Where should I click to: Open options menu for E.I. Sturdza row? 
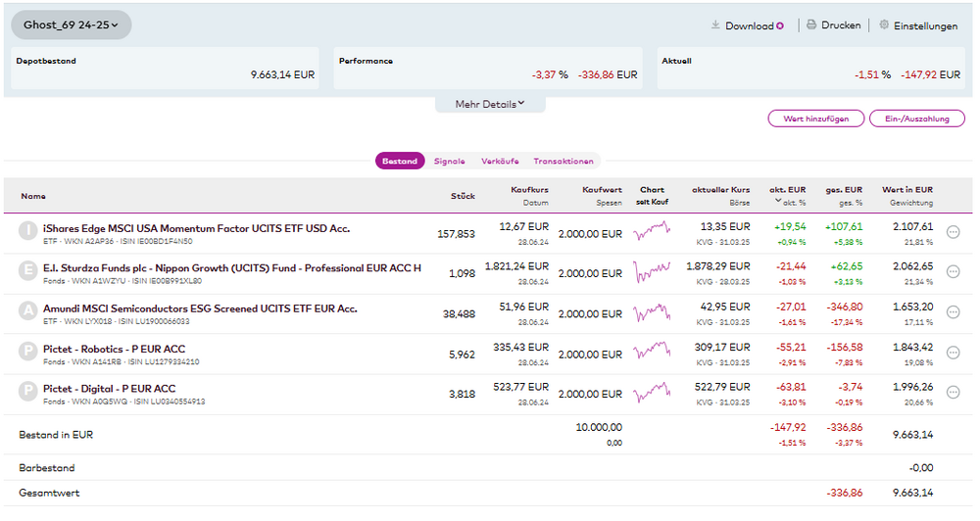click(953, 272)
